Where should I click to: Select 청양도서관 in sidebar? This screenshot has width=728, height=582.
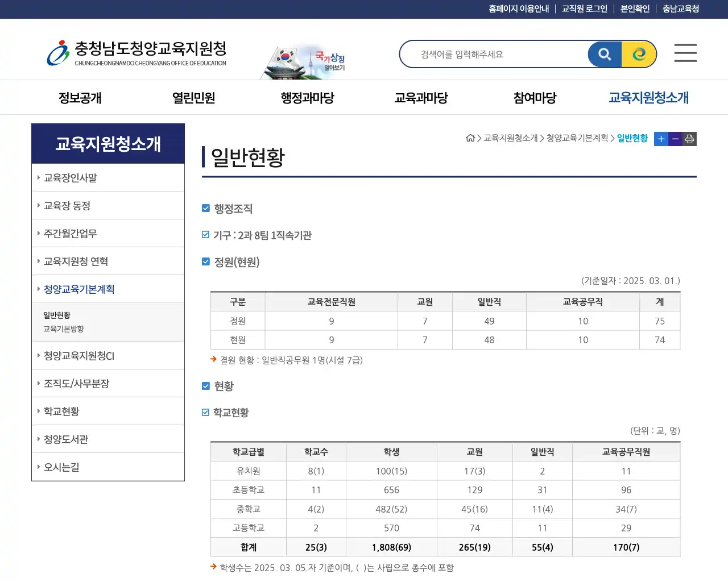click(x=108, y=439)
